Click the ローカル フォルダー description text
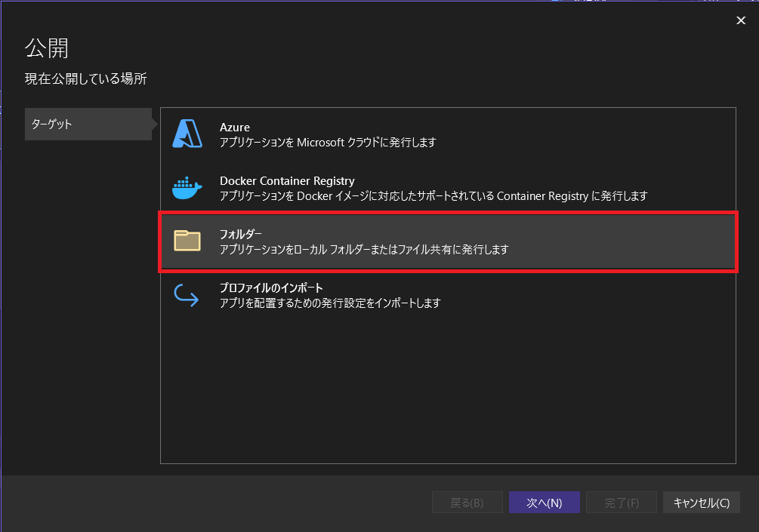Image resolution: width=759 pixels, height=532 pixels. click(x=364, y=249)
